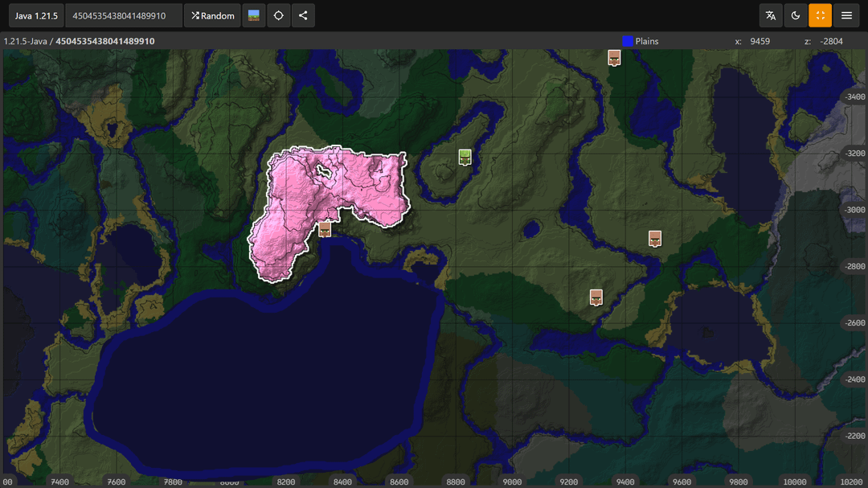Generate a Random seed
The height and width of the screenshot is (488, 868).
point(213,15)
